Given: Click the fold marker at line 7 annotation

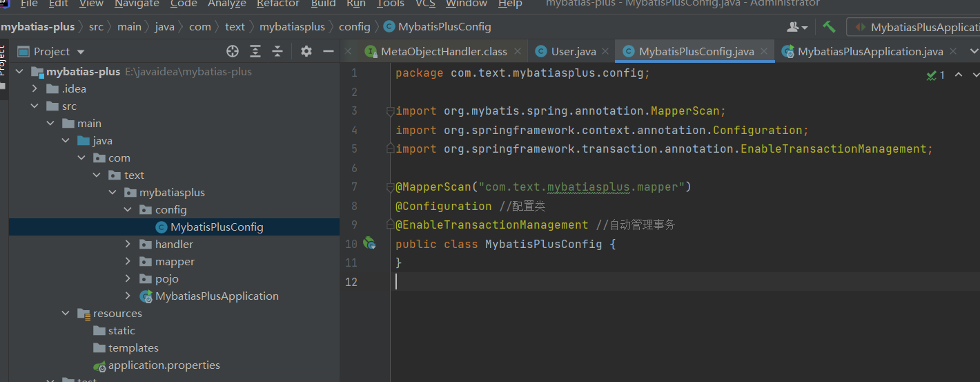Looking at the screenshot, I should (390, 187).
